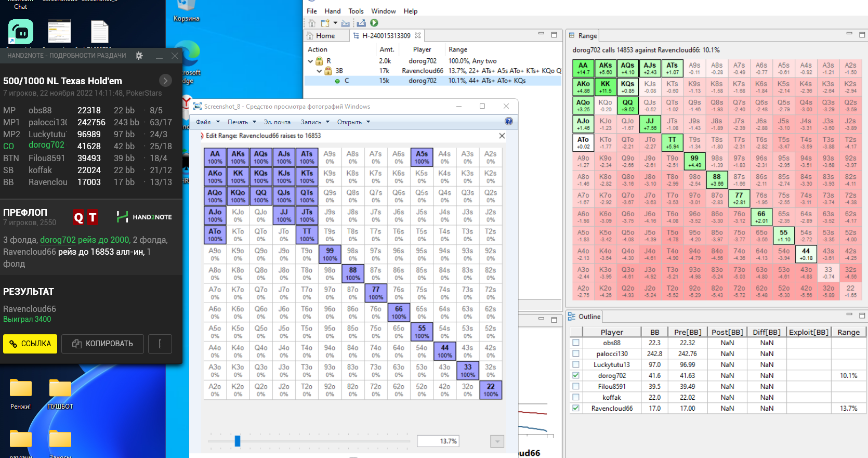868x458 pixels.
Task: Tick the obs88 checkbox in Outline
Action: click(x=576, y=343)
